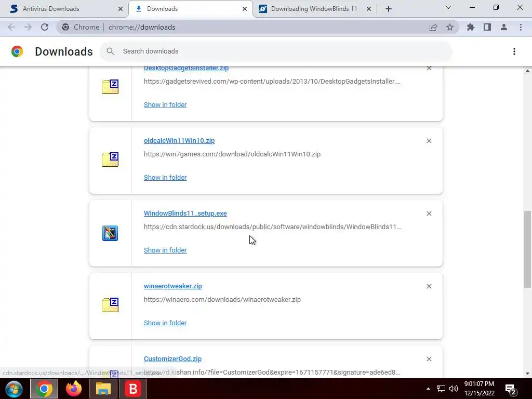Viewport: 532px width, 399px height.
Task: Open the DesktopGadgetsInstaller.zip file link
Action: click(x=187, y=68)
